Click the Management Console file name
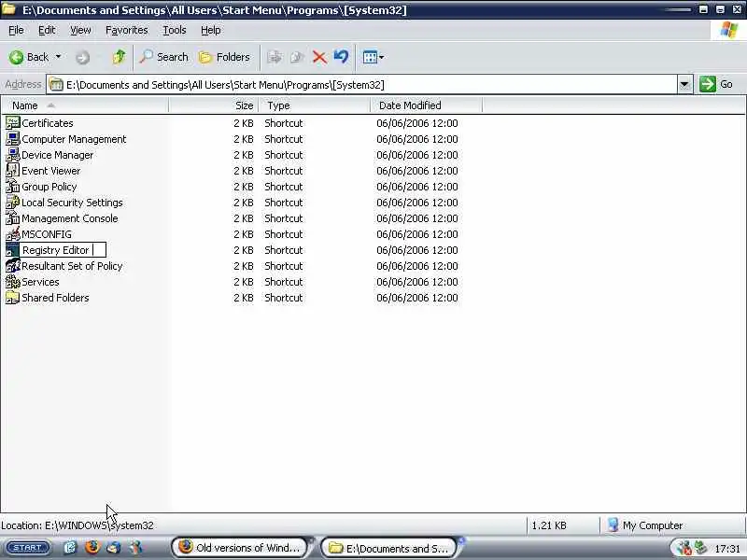Image resolution: width=747 pixels, height=560 pixels. (x=69, y=218)
